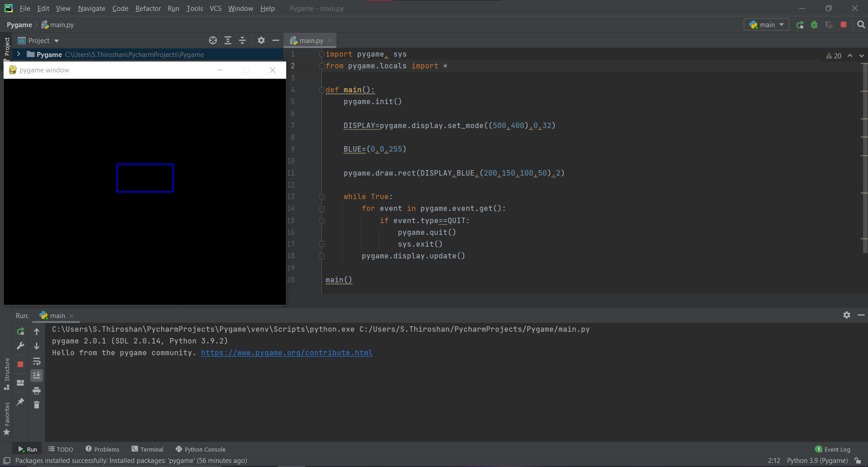Jump to next warning with the stripe arrow

861,55
